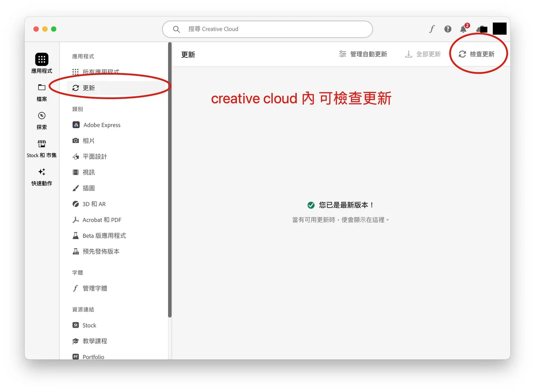Click in the 搜尋 Creative Cloud search field
This screenshot has width=535, height=392.
point(267,29)
